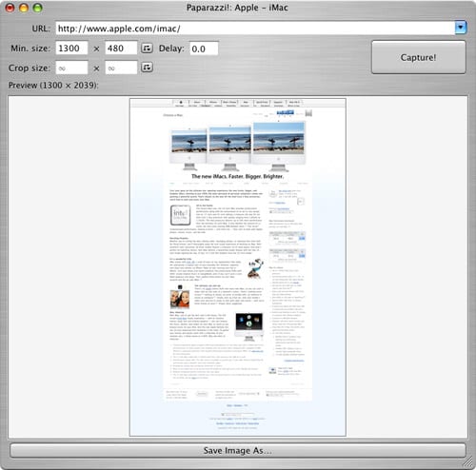Click the Delay field showing 0.0

point(204,49)
